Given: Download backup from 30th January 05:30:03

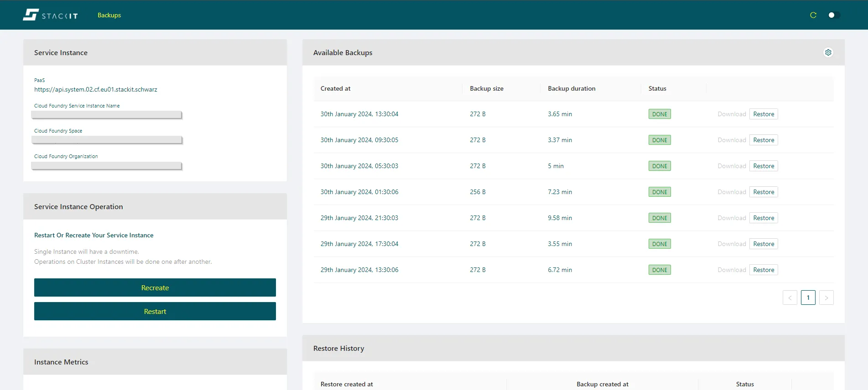Looking at the screenshot, I should (731, 166).
